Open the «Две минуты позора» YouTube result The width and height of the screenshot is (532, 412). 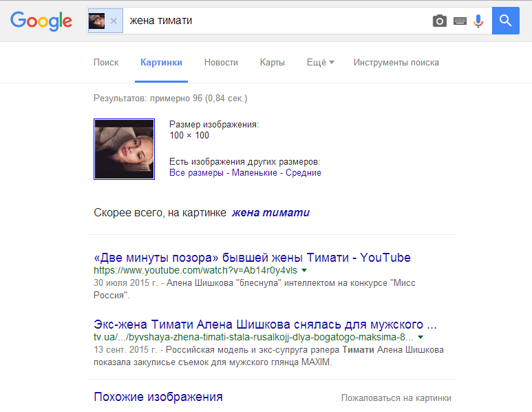[x=252, y=258]
